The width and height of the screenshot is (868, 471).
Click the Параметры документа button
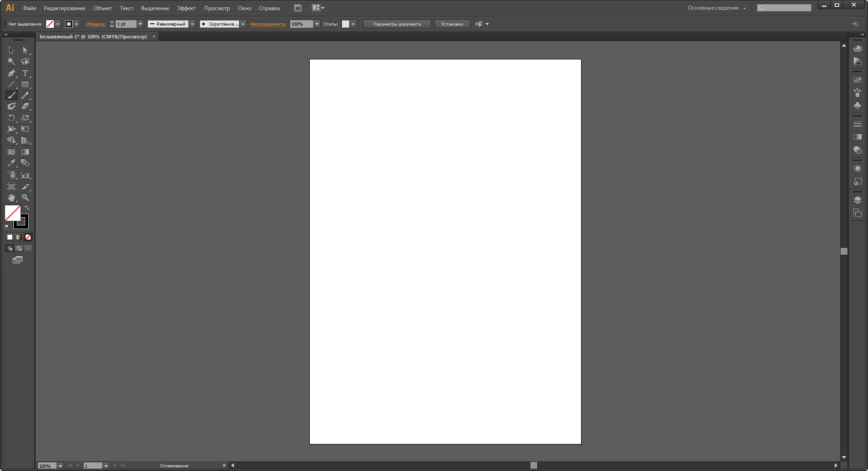pos(397,24)
